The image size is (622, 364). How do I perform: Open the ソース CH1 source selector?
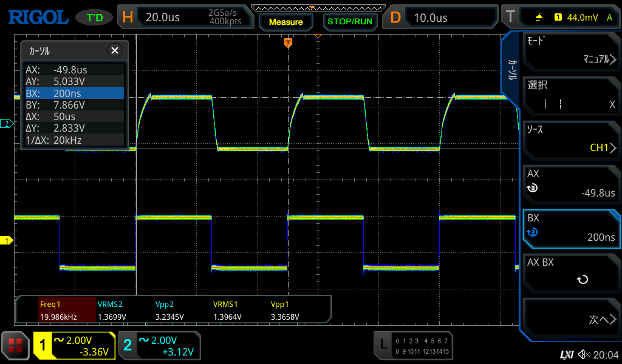(x=571, y=139)
